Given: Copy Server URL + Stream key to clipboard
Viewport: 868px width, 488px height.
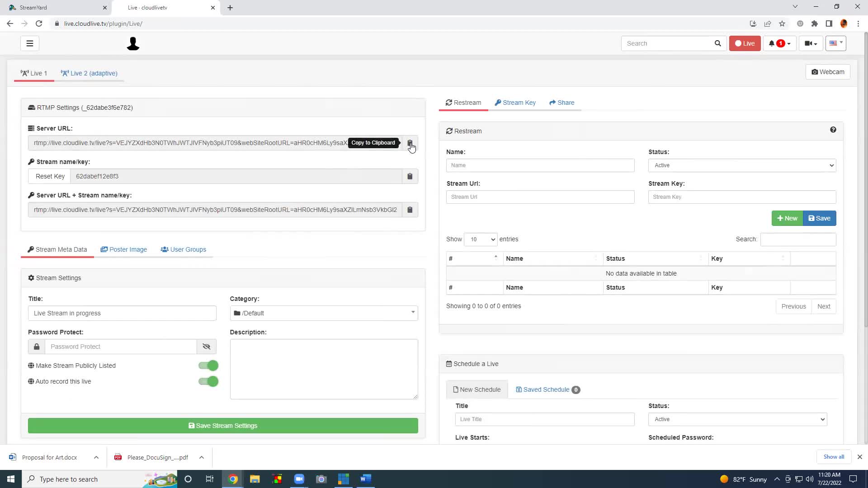Looking at the screenshot, I should [410, 210].
